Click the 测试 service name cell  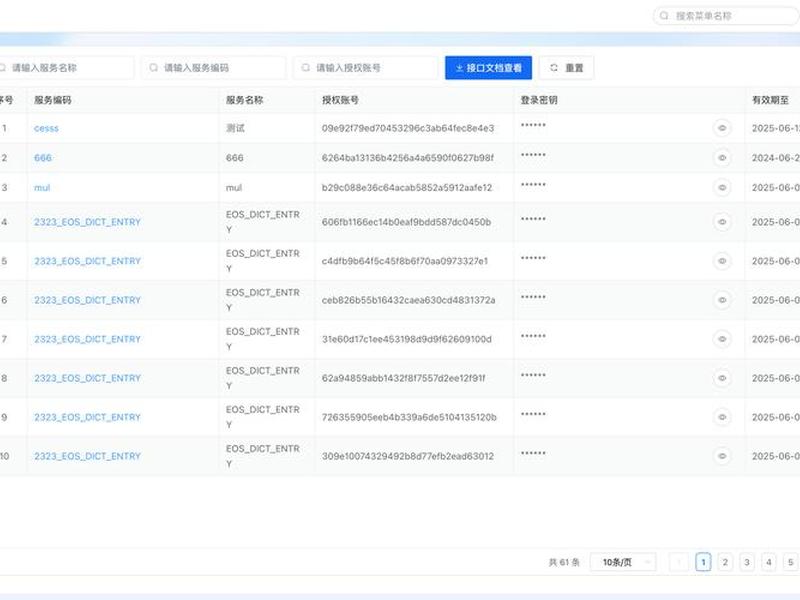pyautogui.click(x=235, y=128)
